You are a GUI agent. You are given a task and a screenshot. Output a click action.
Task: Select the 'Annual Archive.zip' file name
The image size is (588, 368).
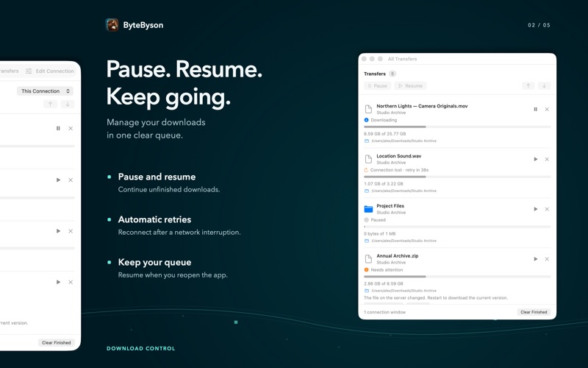(397, 256)
